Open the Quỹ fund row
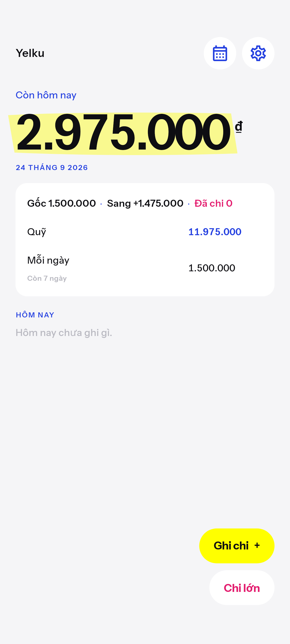This screenshot has height=644, width=290. coord(145,232)
